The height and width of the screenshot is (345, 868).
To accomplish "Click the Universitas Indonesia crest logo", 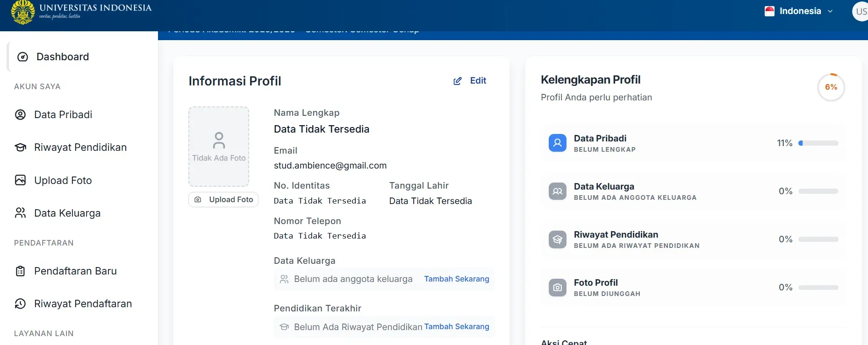I will 23,12.
